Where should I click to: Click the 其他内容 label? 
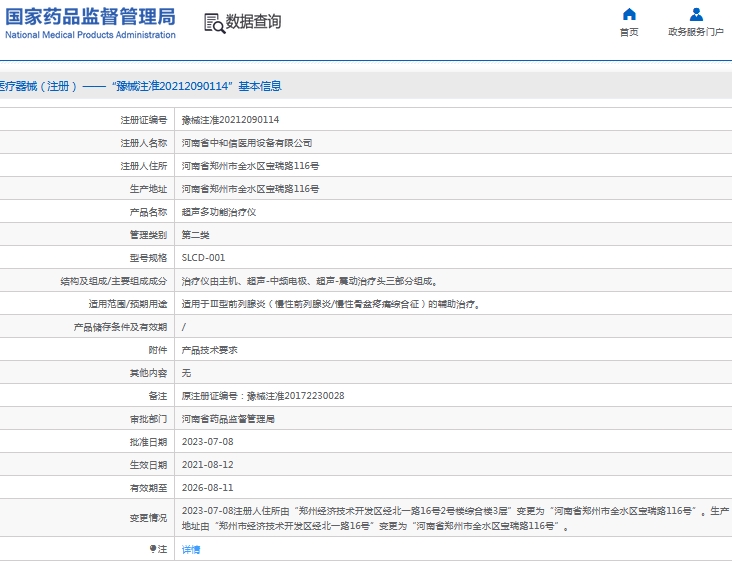[x=148, y=373]
